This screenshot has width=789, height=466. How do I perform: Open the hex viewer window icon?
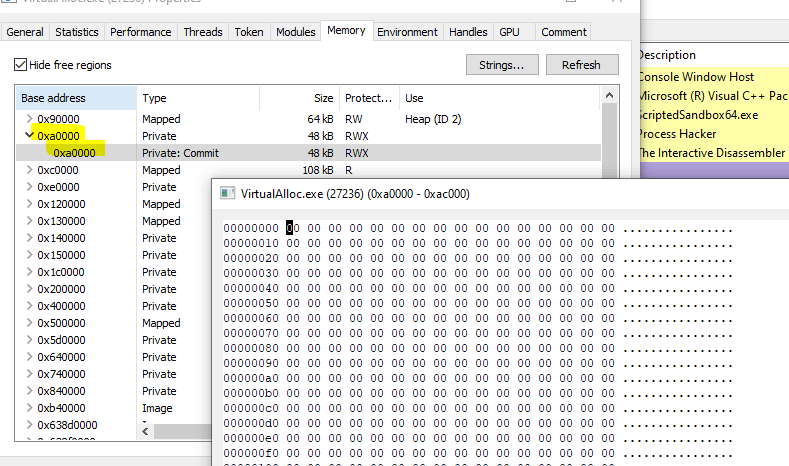coord(227,194)
